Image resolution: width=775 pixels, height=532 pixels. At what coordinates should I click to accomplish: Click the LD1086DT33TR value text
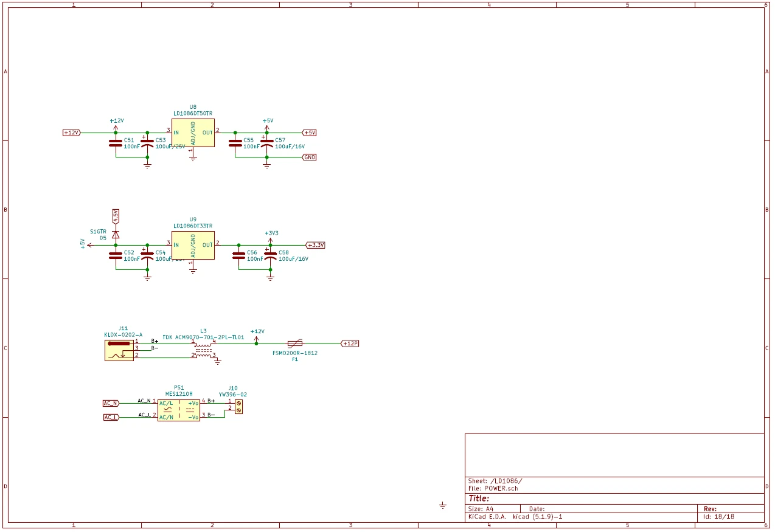[193, 226]
